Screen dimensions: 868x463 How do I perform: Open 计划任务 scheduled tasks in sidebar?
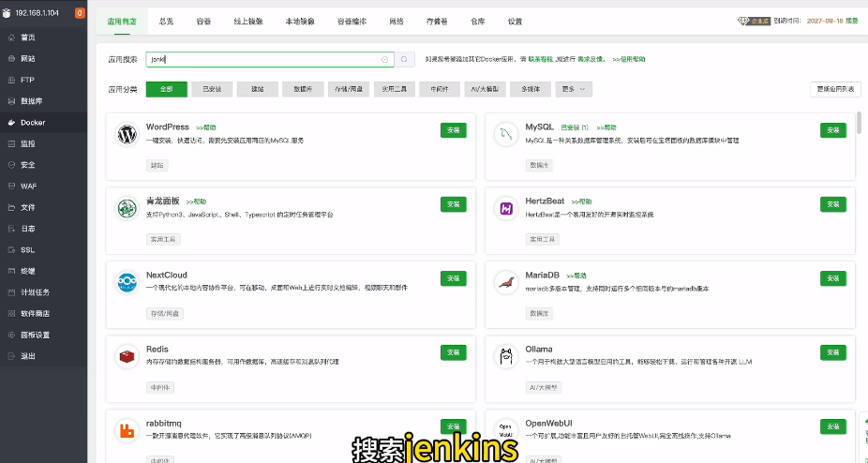pos(43,292)
